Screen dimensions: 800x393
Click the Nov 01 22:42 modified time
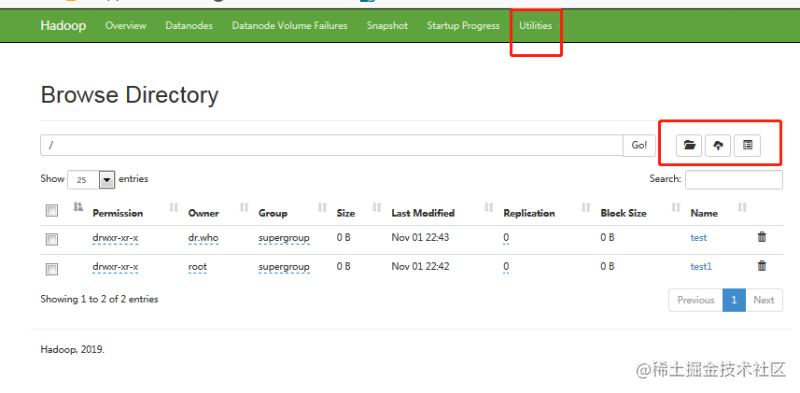point(420,266)
